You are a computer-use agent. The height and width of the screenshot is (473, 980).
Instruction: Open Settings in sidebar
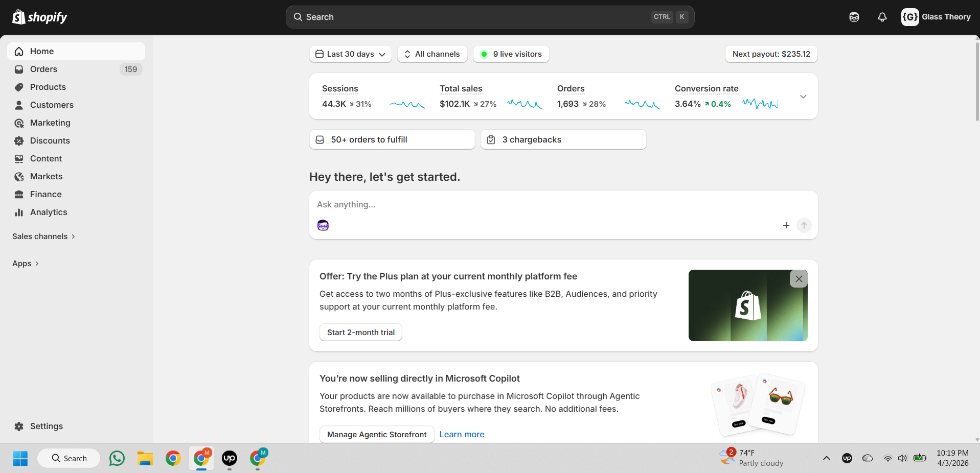[76, 426]
